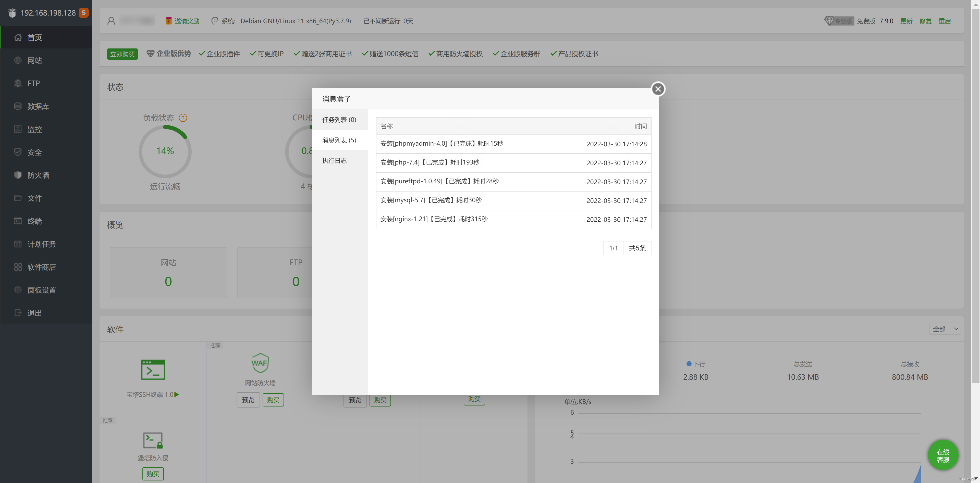Click the 1/1 pagination indicator
The height and width of the screenshot is (483, 980).
613,248
